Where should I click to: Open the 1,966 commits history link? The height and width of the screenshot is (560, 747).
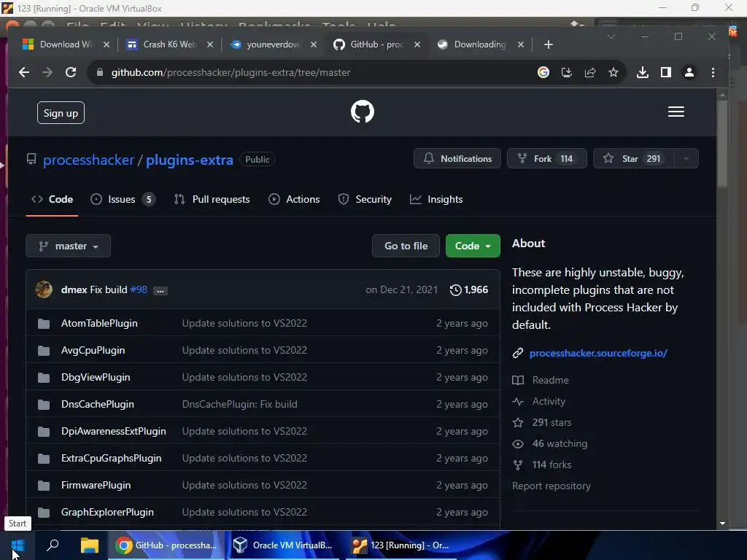469,289
